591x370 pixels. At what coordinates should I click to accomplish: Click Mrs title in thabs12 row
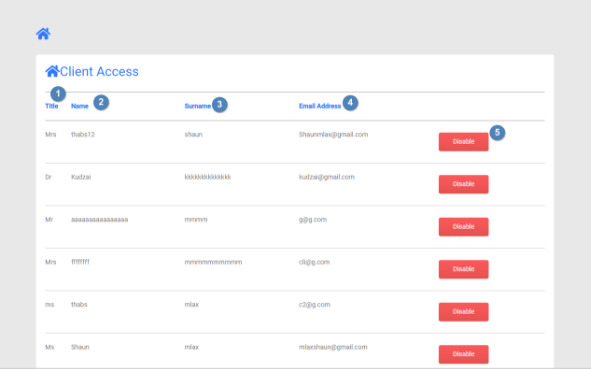click(51, 135)
